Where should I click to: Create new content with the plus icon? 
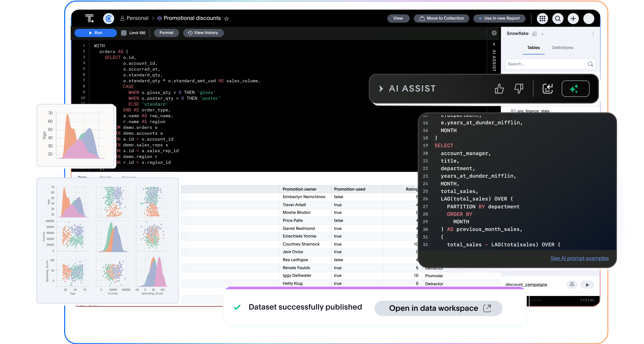[573, 18]
